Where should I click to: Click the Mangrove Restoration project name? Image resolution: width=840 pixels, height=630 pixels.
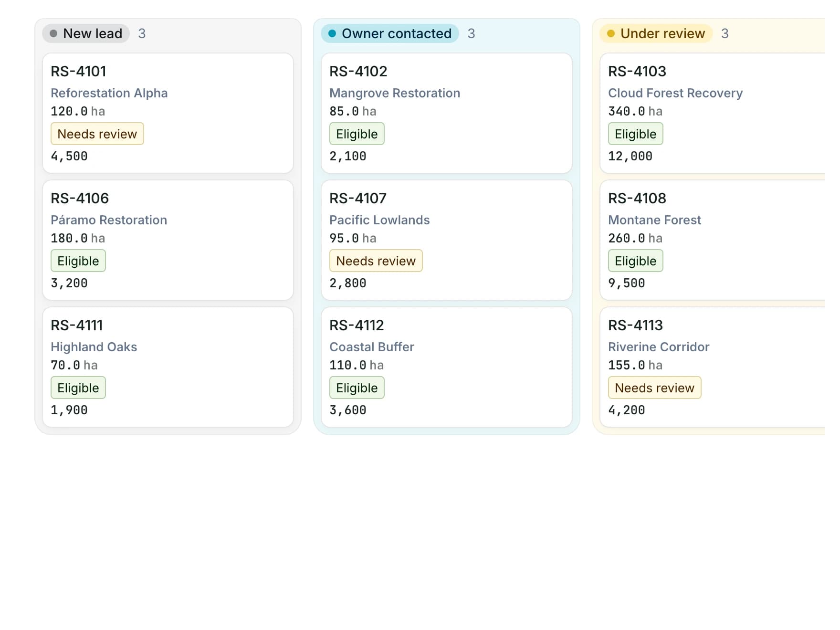point(395,93)
